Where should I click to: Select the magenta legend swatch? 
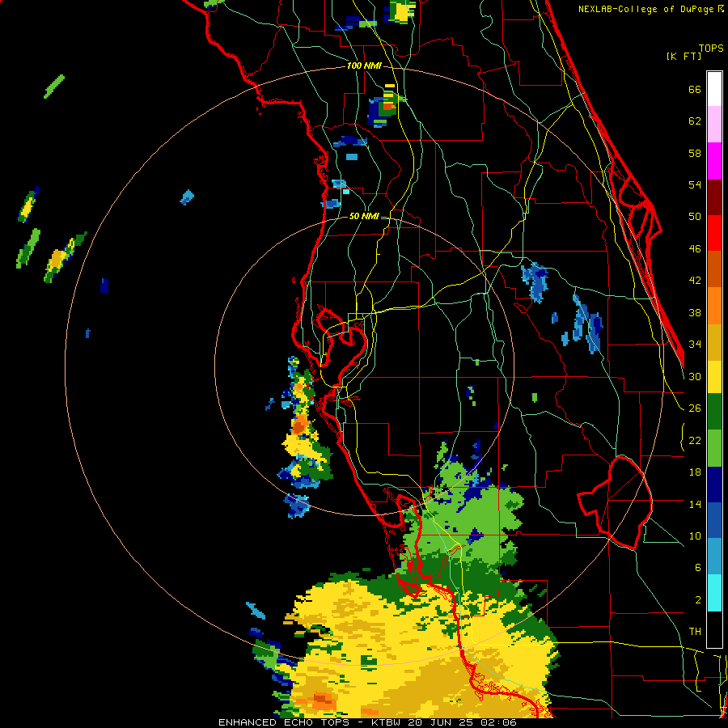[x=714, y=161]
